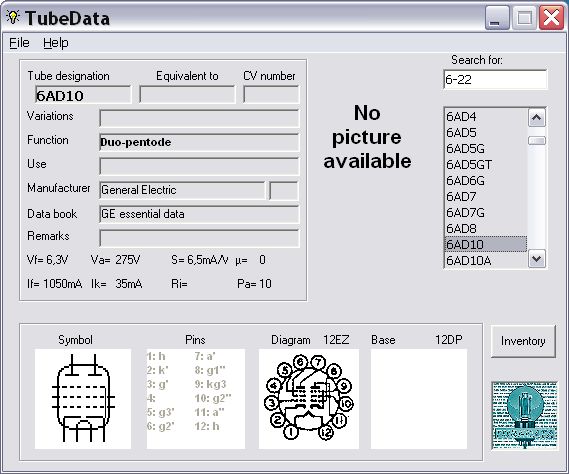Image resolution: width=569 pixels, height=474 pixels.
Task: Click the TubeData lightbulb title icon
Action: pyautogui.click(x=13, y=17)
